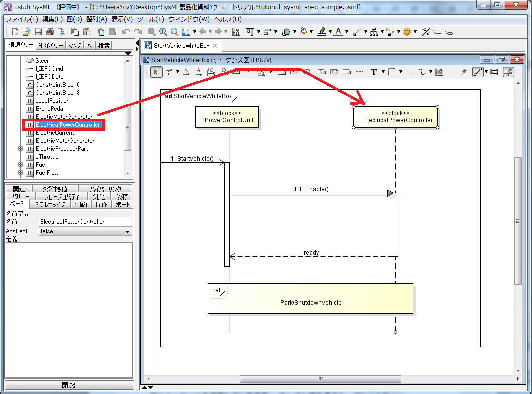Viewport: 532px width, 394px height.
Task: Click the insert image tool icon
Action: coord(439,72)
